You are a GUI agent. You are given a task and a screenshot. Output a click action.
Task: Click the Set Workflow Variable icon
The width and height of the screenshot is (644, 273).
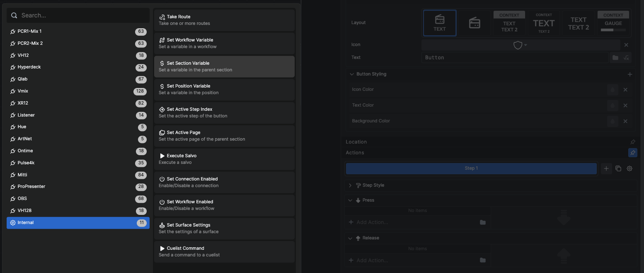[x=162, y=40]
